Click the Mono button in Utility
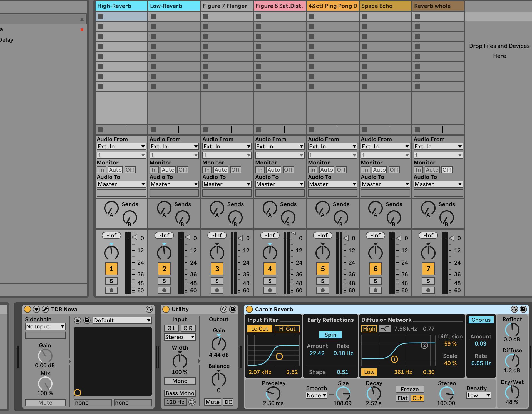The height and width of the screenshot is (414, 532). [180, 381]
